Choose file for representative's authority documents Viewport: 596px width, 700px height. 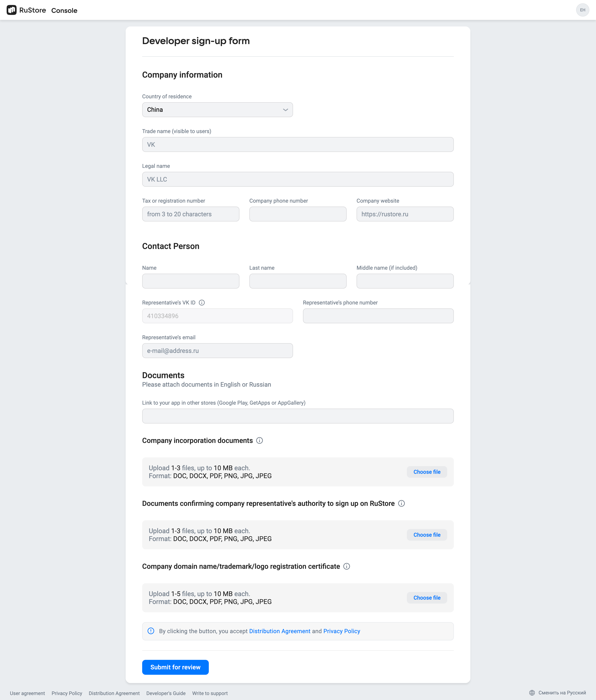pyautogui.click(x=427, y=535)
